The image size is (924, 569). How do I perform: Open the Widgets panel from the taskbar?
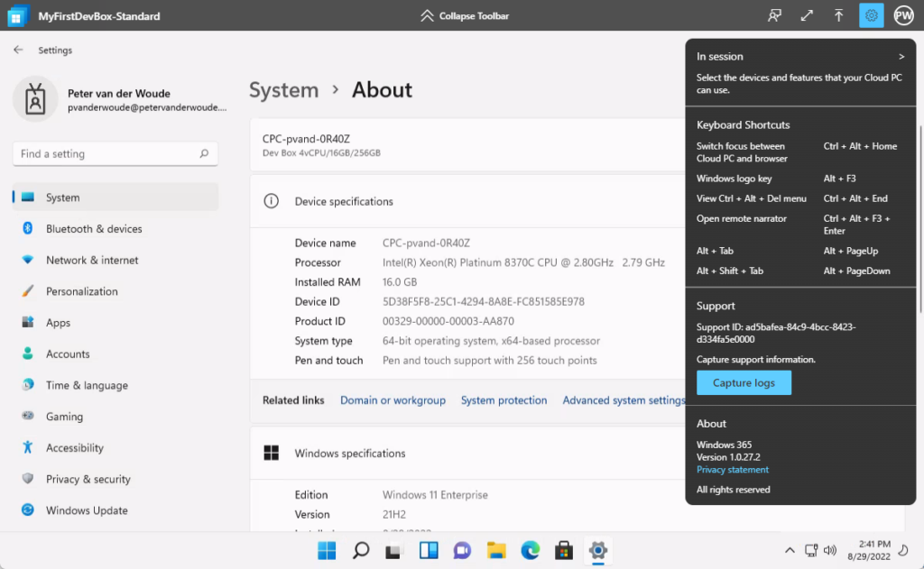tap(428, 550)
